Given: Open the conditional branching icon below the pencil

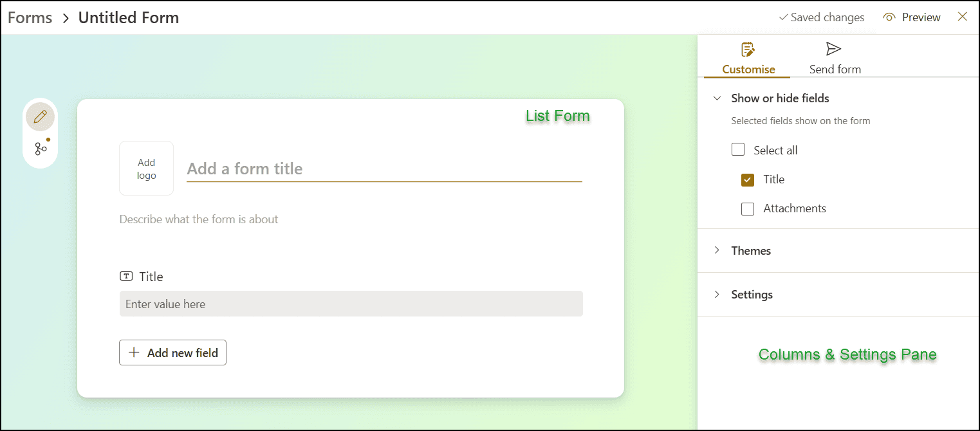Looking at the screenshot, I should (40, 148).
